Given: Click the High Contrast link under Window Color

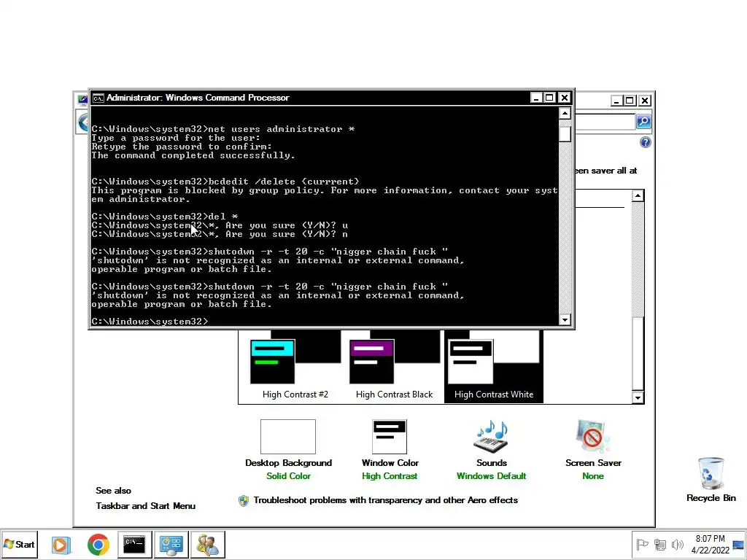Looking at the screenshot, I should tap(390, 475).
